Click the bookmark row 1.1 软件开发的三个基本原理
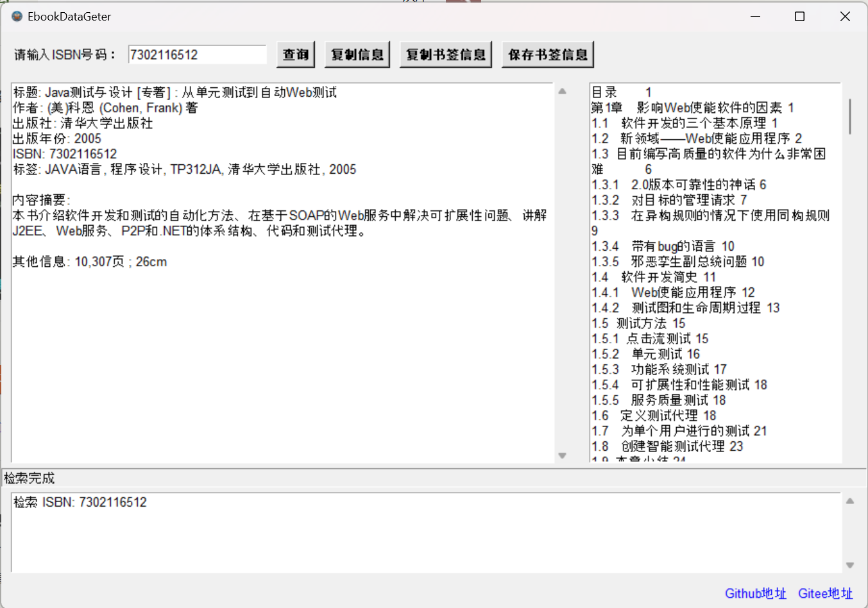Viewport: 868px width, 608px height. pos(685,123)
